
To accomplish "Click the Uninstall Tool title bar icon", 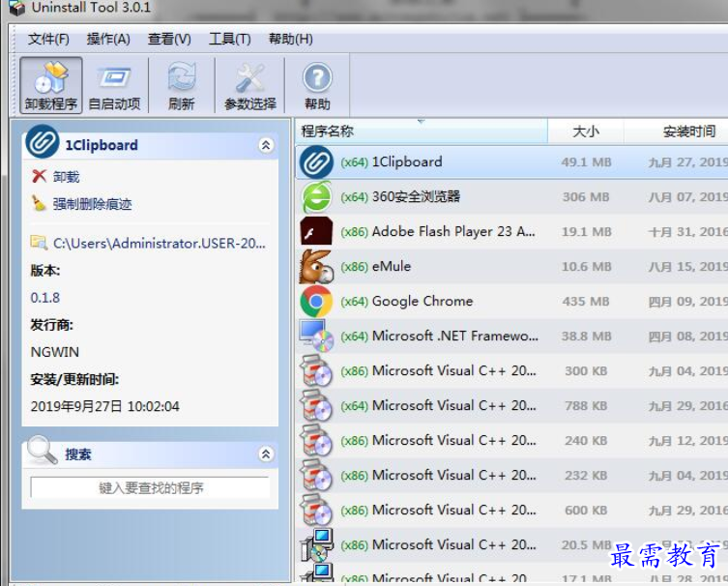I will pos(16,8).
